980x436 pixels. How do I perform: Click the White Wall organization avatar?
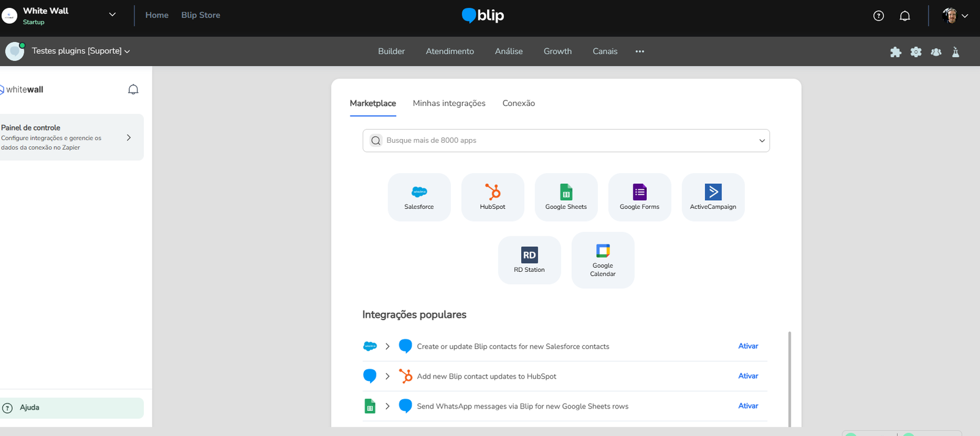(9, 16)
